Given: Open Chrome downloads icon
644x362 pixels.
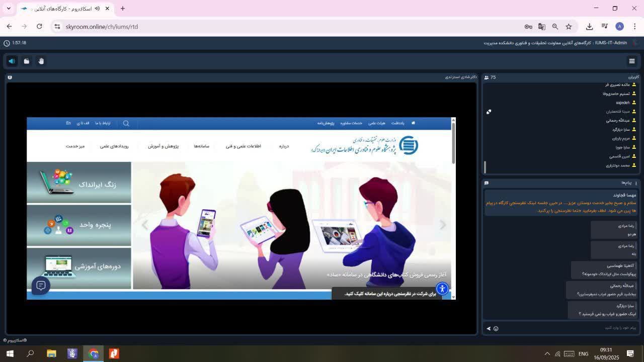Looking at the screenshot, I should [x=589, y=27].
